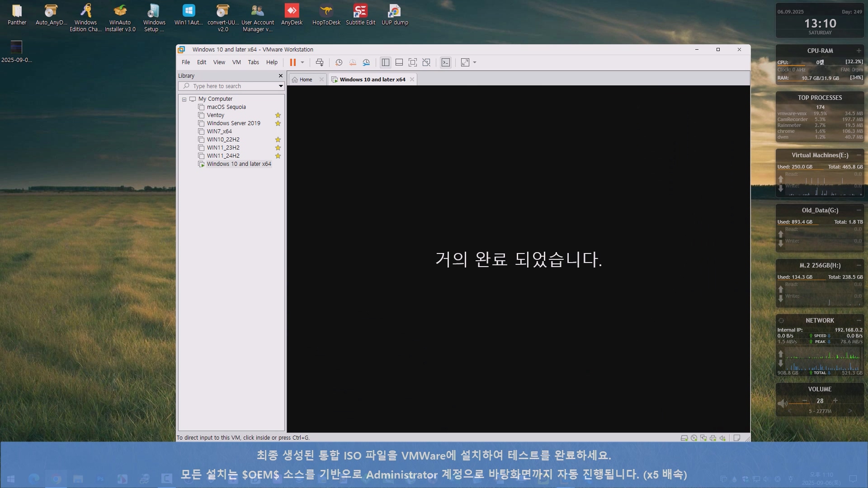Open the Help menu
The image size is (868, 488).
coord(272,62)
